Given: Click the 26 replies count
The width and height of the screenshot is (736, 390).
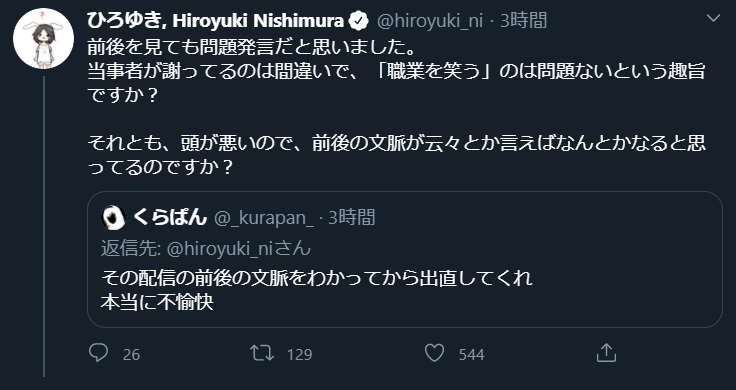Looking at the screenshot, I should coord(131,354).
